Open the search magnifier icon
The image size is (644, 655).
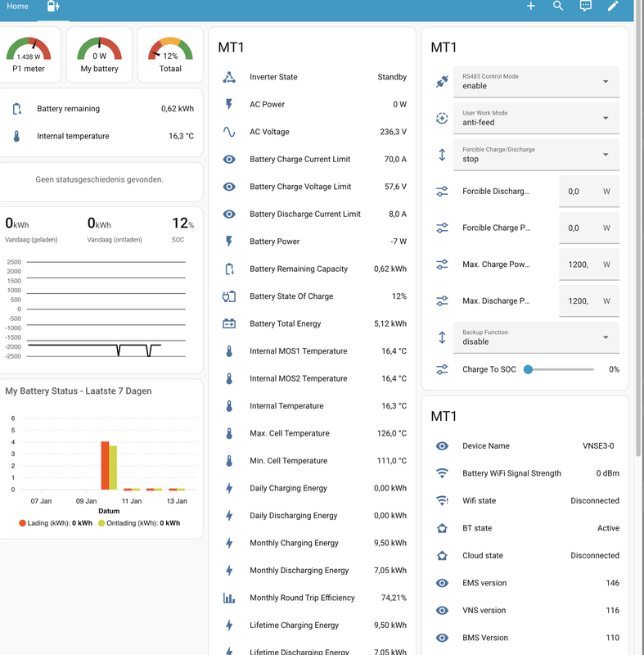pyautogui.click(x=558, y=6)
